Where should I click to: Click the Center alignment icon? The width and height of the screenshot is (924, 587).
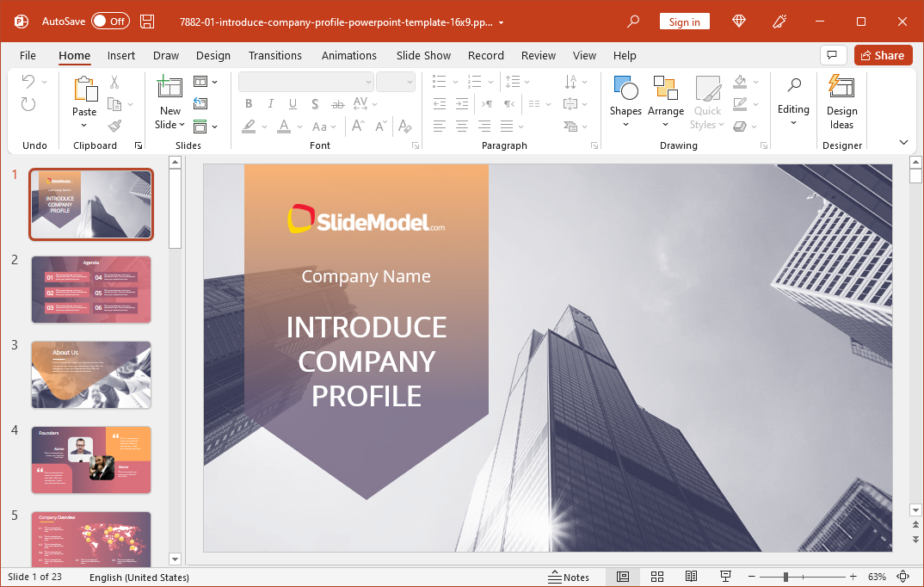click(x=462, y=126)
